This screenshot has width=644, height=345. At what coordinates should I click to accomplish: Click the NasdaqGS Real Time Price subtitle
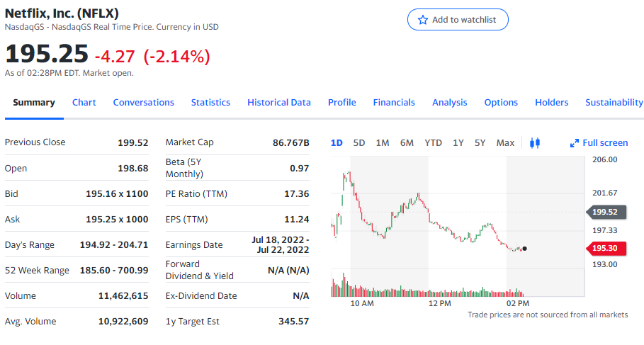[x=112, y=27]
